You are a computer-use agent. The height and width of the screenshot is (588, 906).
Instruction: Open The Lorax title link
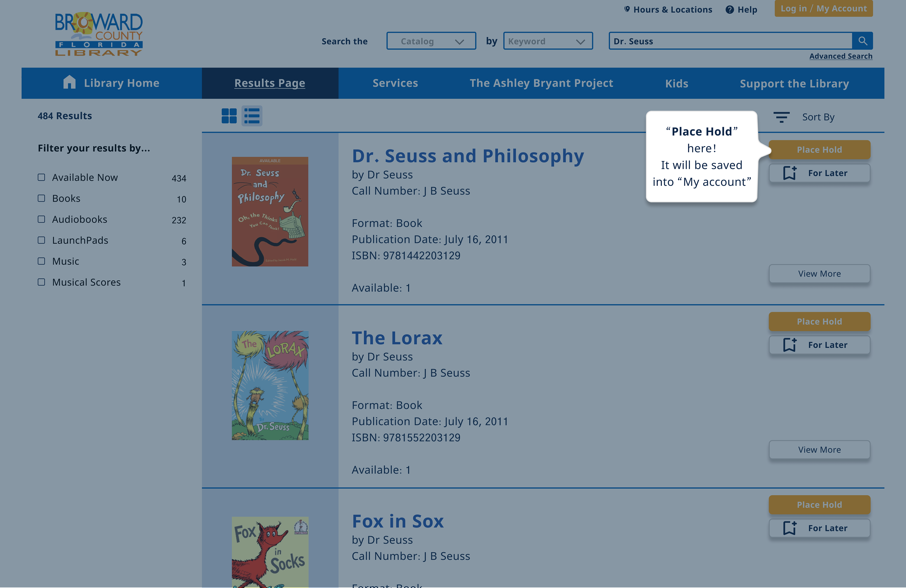397,338
